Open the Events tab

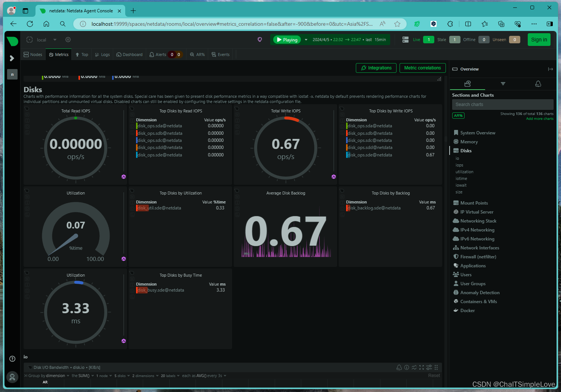coord(221,55)
